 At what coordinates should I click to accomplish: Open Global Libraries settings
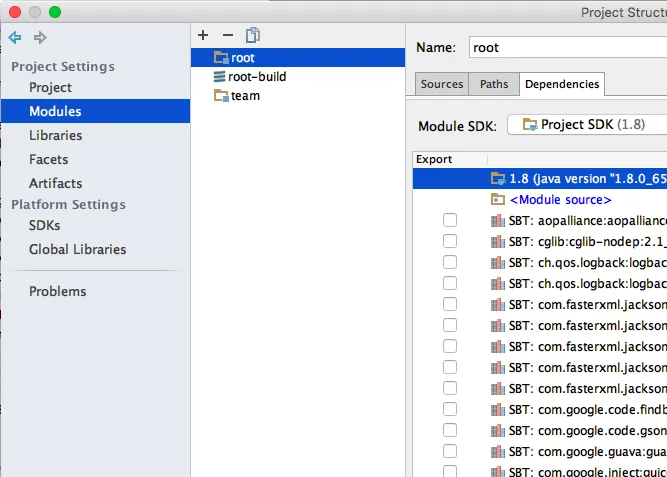tap(77, 249)
